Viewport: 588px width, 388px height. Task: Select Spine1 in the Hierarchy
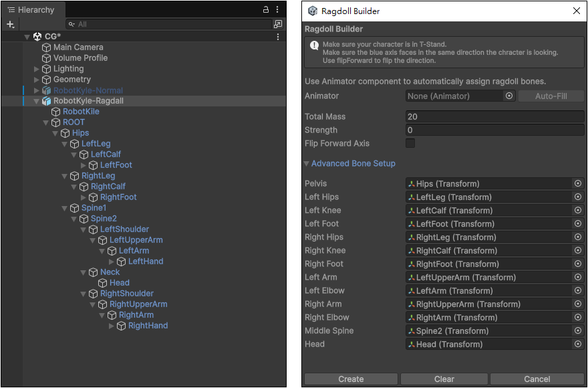coord(94,207)
